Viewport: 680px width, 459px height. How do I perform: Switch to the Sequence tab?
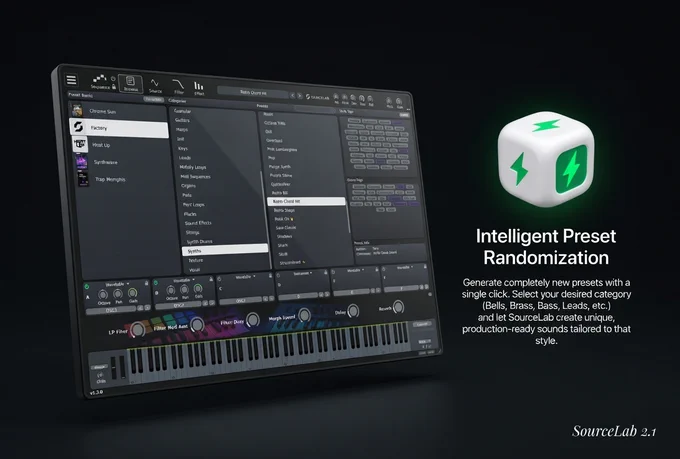point(100,82)
